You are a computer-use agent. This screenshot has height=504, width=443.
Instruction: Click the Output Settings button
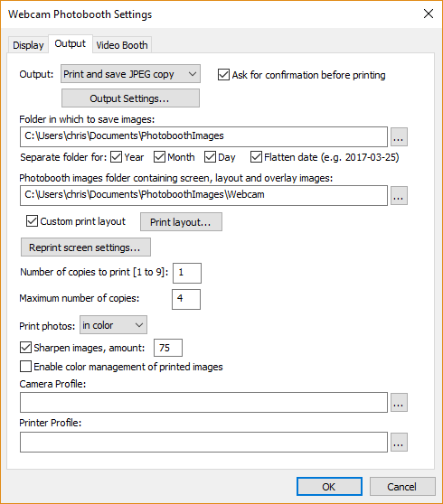pyautogui.click(x=130, y=98)
